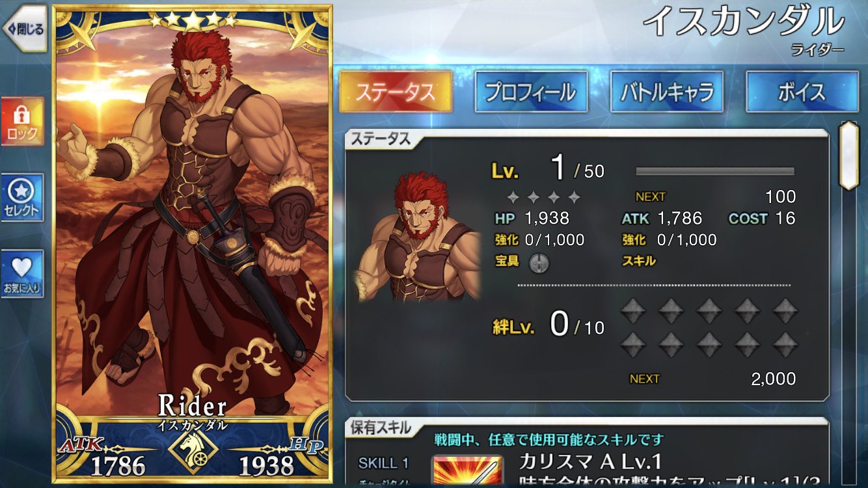Screen dimensions: 868x488
Task: Click the last bond diamond in bottom row
Action: [x=785, y=344]
